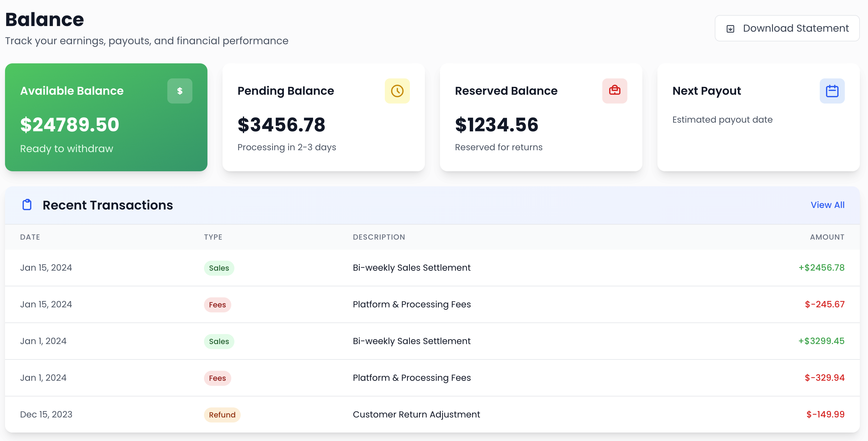Click the clock icon on Pending Balance card
This screenshot has width=868, height=441.
point(397,91)
